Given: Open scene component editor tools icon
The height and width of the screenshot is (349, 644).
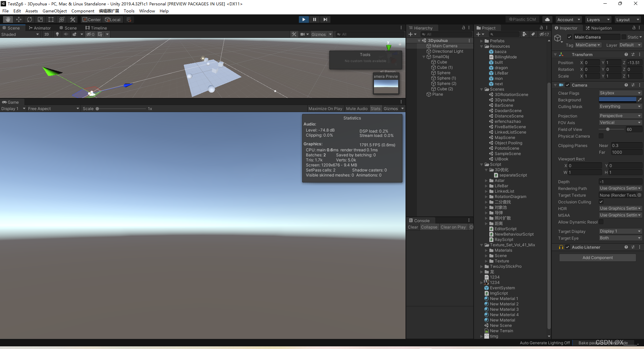Looking at the screenshot, I should tap(294, 34).
